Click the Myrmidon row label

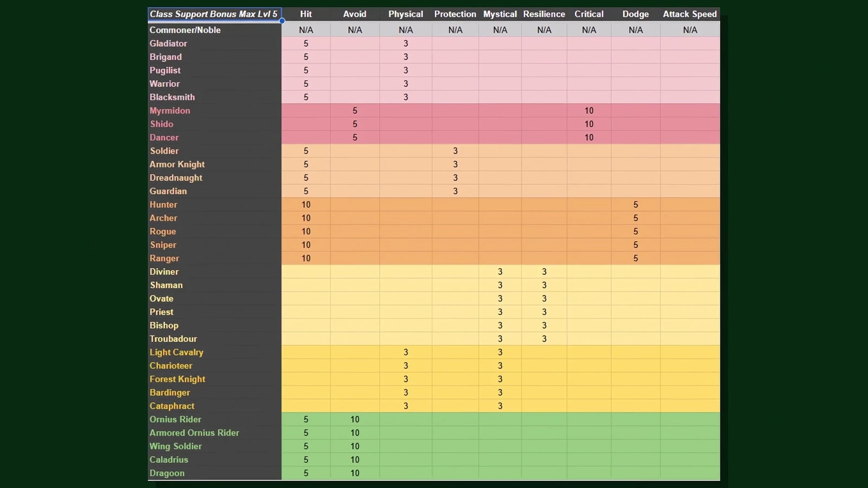[170, 111]
